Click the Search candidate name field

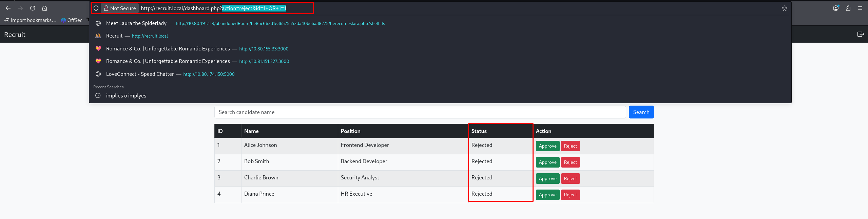click(x=420, y=112)
